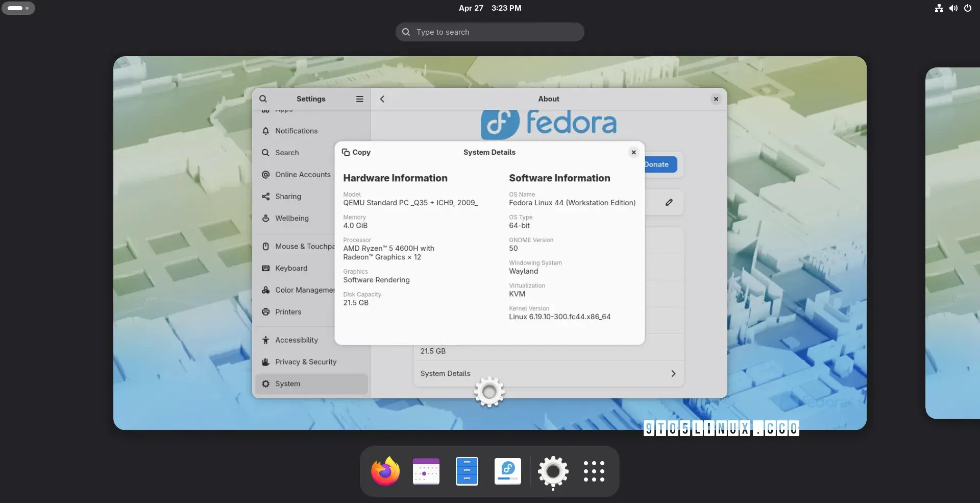Click the Type to search field
Screen dimensions: 980x503
coord(490,32)
